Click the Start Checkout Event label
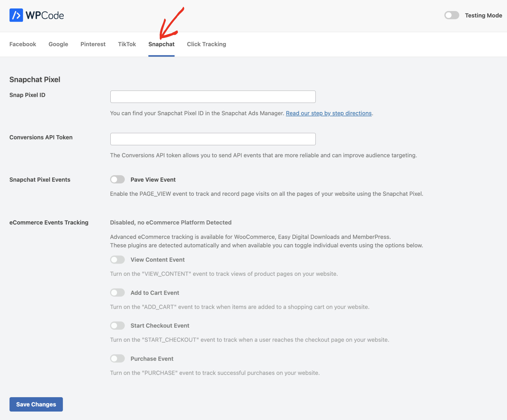Image resolution: width=507 pixels, height=420 pixels. point(160,326)
